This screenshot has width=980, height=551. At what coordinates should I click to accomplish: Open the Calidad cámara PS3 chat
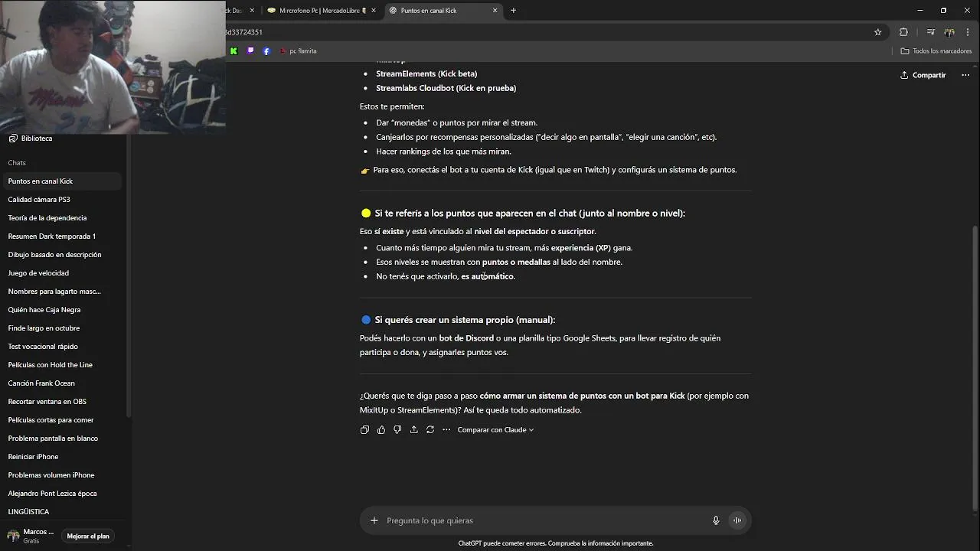(x=61, y=200)
